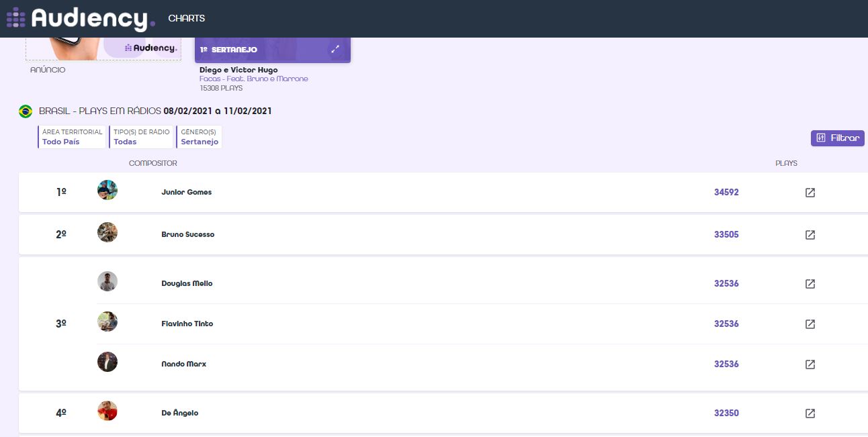Click rank label 2º
The height and width of the screenshot is (437, 868).
tap(61, 234)
